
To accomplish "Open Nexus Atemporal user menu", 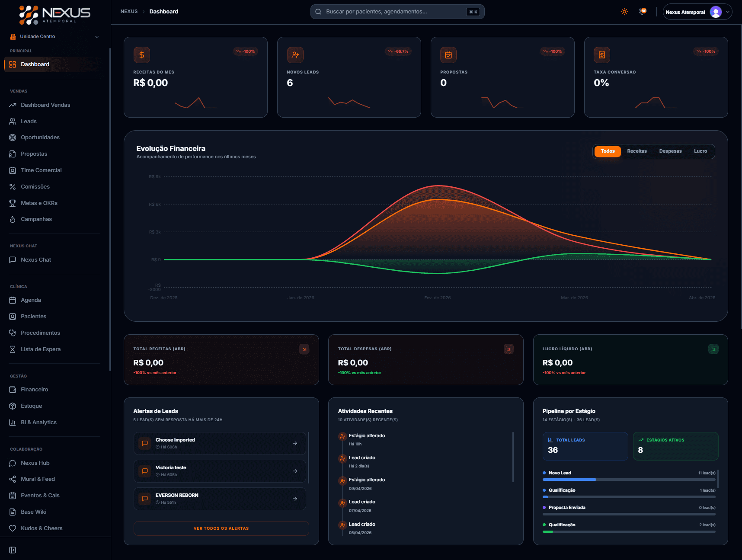I will (697, 12).
